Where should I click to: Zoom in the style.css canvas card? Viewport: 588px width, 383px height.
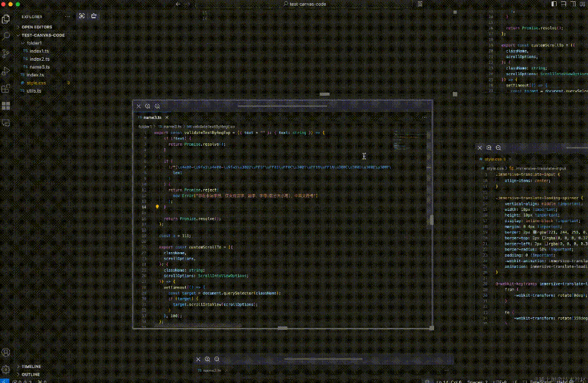[489, 148]
